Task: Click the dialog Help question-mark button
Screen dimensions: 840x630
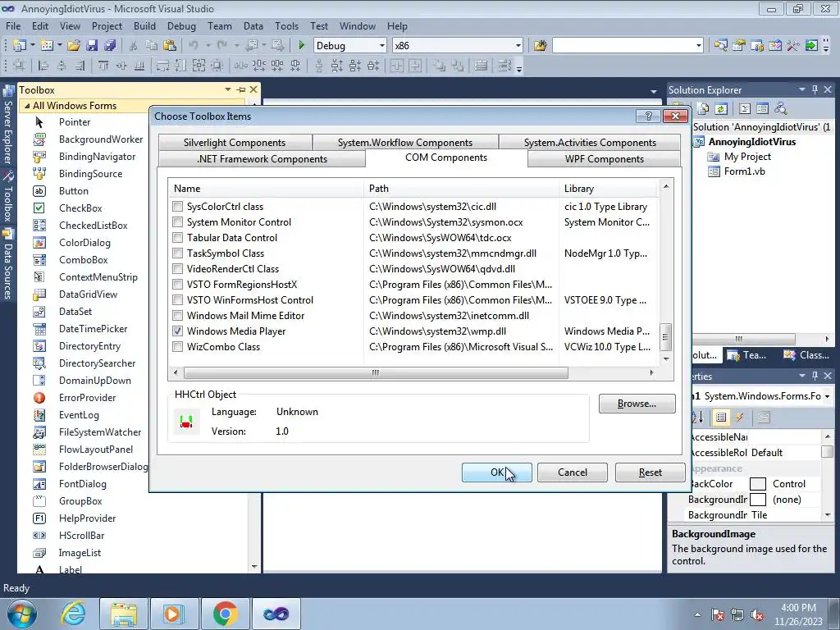Action: pyautogui.click(x=648, y=116)
